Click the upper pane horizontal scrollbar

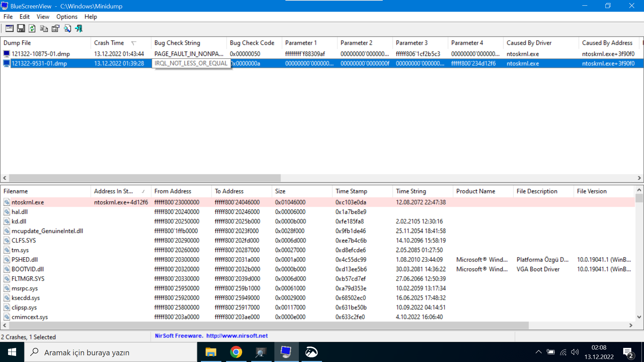pyautogui.click(x=144, y=178)
